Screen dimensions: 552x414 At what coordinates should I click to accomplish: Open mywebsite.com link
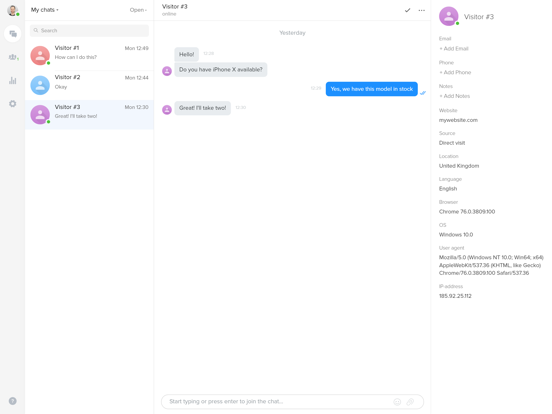click(x=458, y=120)
